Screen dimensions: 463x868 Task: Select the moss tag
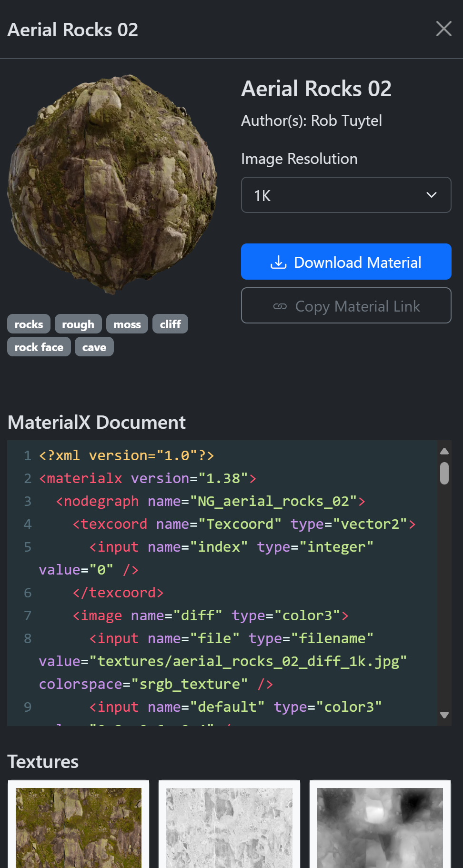point(127,324)
